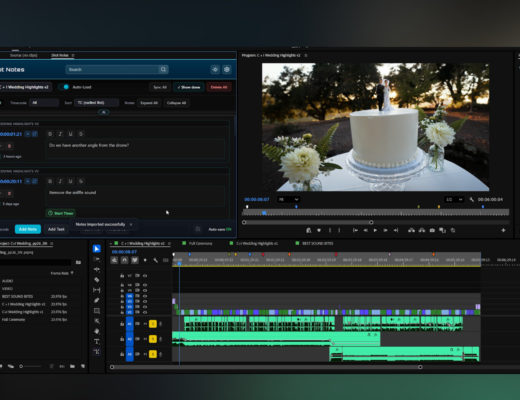Click the Lift button in Program monitor
This screenshot has width=520, height=400.
point(411,230)
